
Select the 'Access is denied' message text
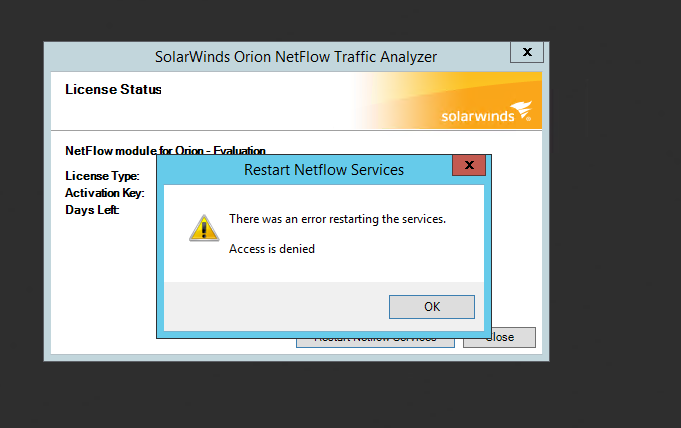pyautogui.click(x=272, y=249)
